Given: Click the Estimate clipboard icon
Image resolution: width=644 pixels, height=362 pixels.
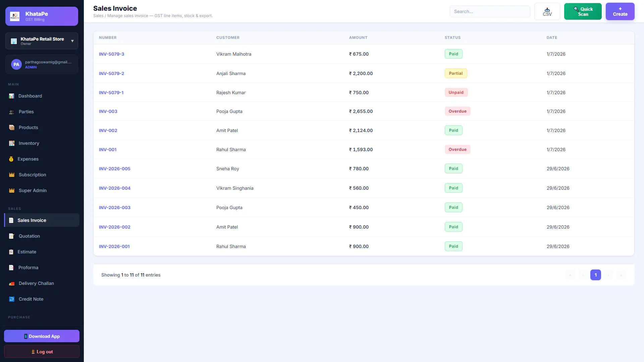Looking at the screenshot, I should pyautogui.click(x=11, y=252).
